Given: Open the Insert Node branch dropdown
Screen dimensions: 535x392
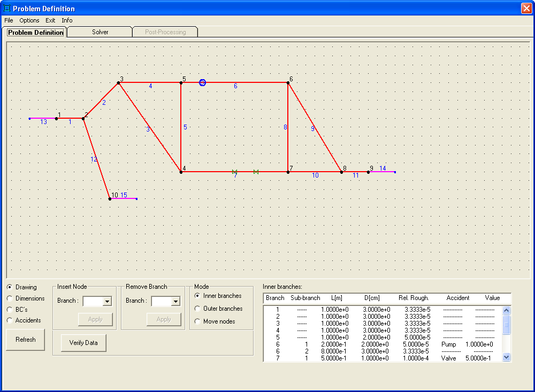Looking at the screenshot, I should [107, 302].
